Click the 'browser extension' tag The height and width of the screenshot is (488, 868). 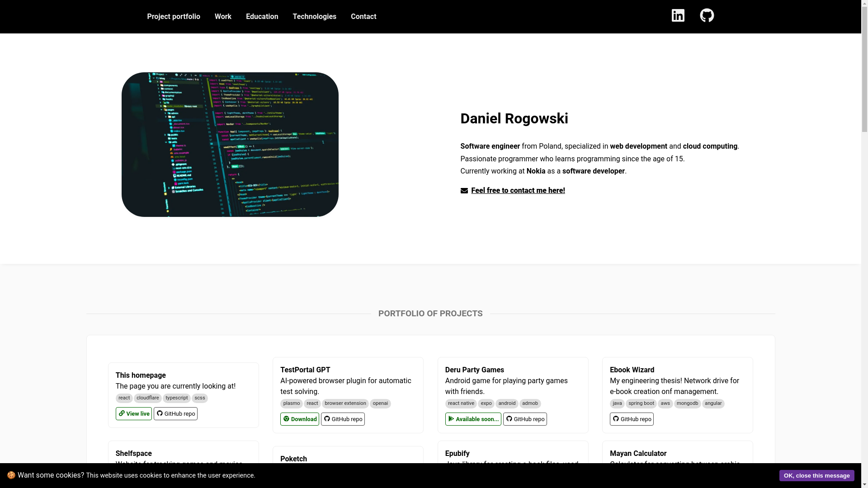tap(345, 404)
